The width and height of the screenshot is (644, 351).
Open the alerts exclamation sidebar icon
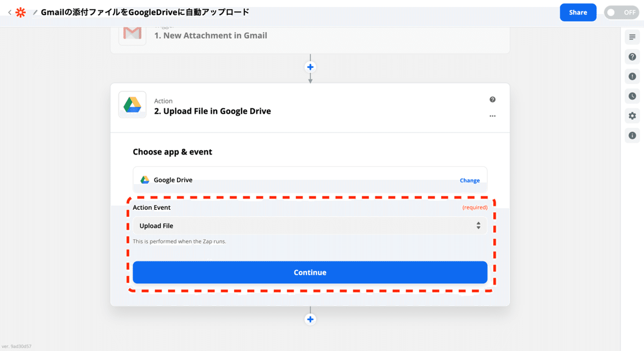[x=632, y=76]
